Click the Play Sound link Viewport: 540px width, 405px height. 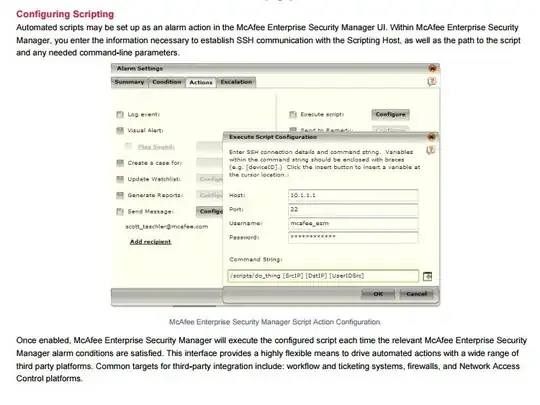coord(156,147)
